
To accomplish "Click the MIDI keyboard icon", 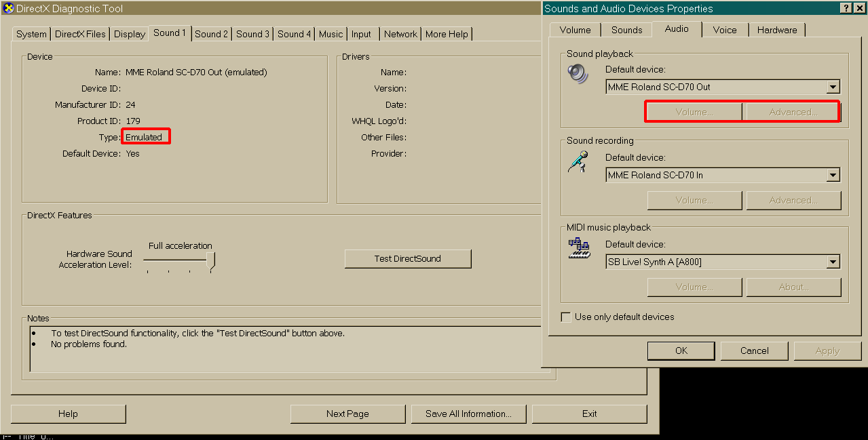I will point(579,249).
